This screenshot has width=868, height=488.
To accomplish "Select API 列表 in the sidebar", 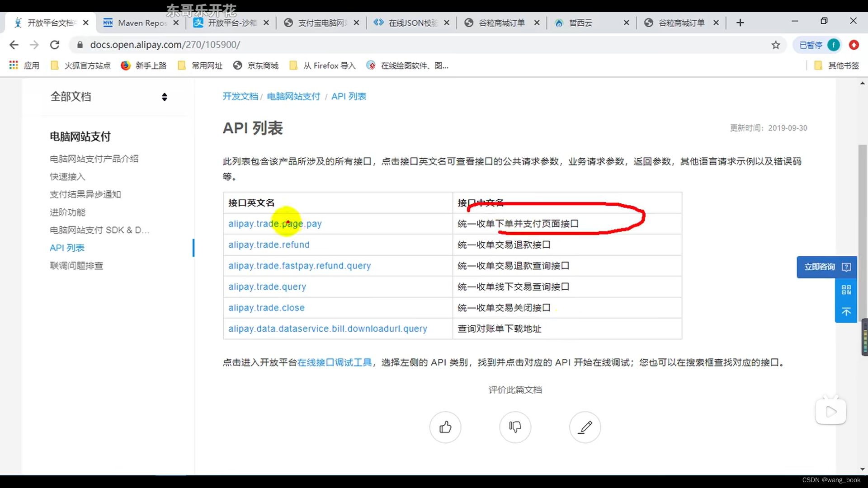I will coord(67,248).
